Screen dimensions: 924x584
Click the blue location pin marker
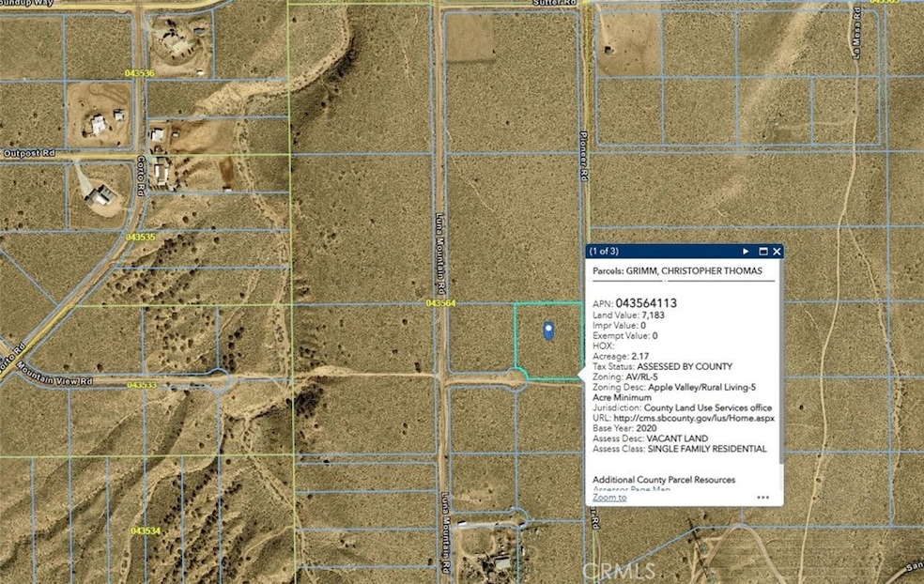[x=549, y=330]
